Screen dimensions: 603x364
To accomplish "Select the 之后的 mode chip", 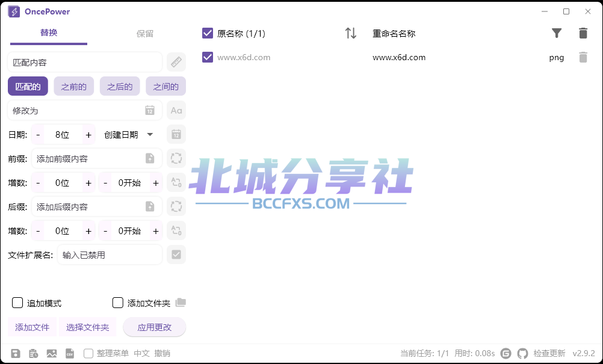I will 120,87.
